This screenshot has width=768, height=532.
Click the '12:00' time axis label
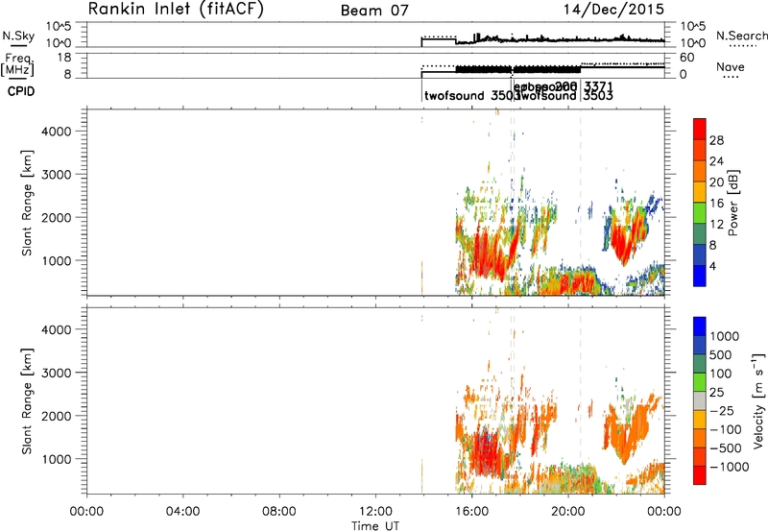pyautogui.click(x=375, y=512)
